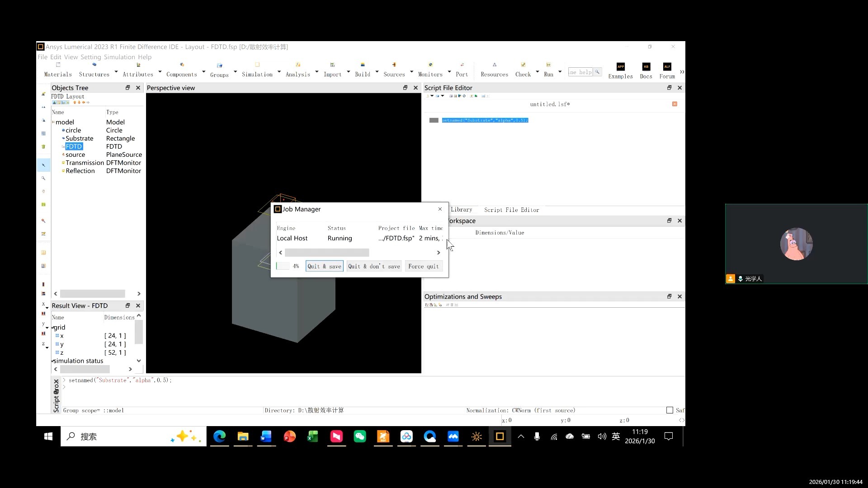Collapse the model tree node
The width and height of the screenshot is (868, 488).
tap(53, 122)
